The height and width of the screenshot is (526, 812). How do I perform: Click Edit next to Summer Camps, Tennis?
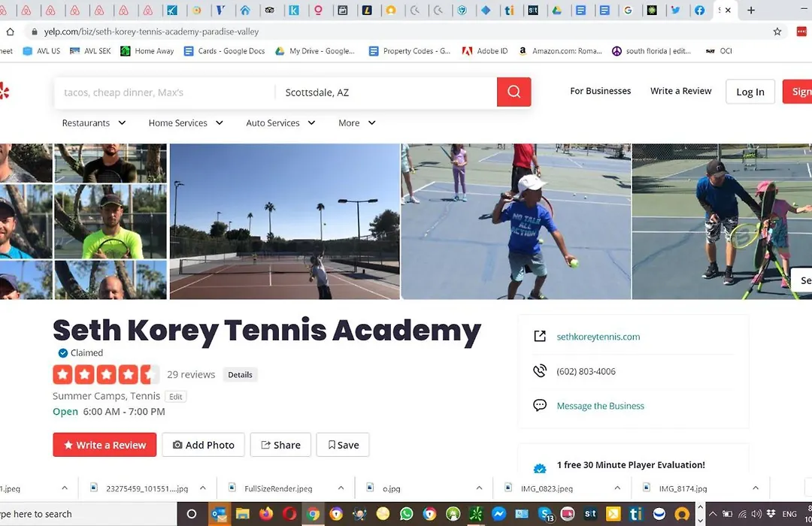(x=175, y=397)
